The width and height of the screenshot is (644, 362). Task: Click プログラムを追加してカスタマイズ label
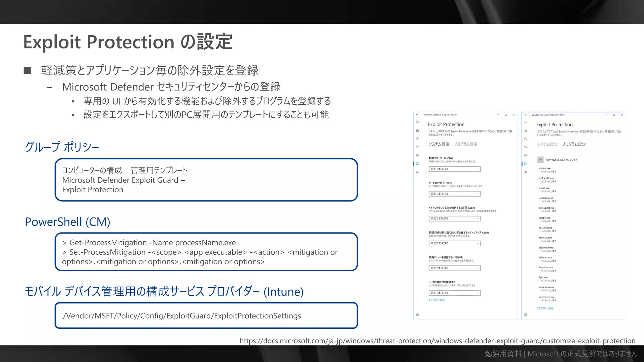click(x=561, y=160)
